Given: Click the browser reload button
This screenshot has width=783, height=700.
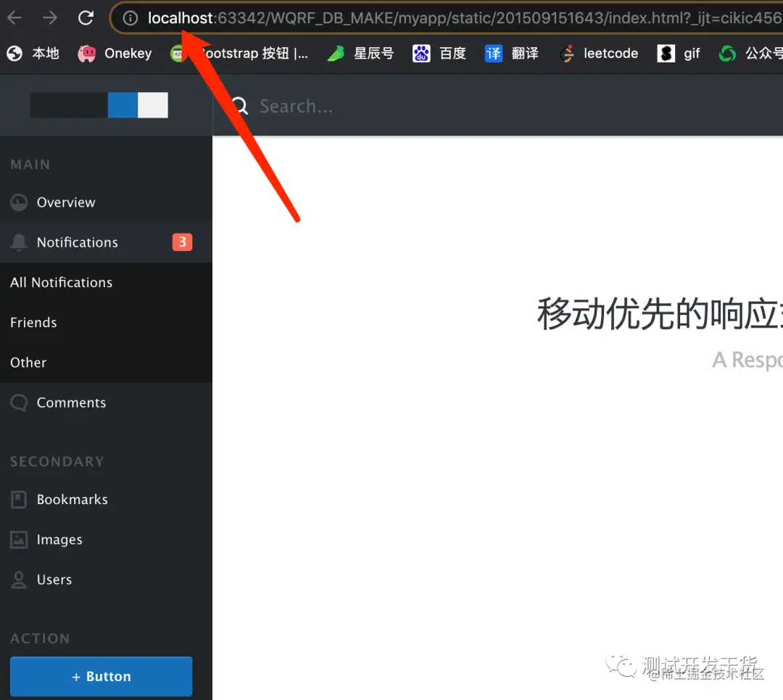Looking at the screenshot, I should coord(86,18).
